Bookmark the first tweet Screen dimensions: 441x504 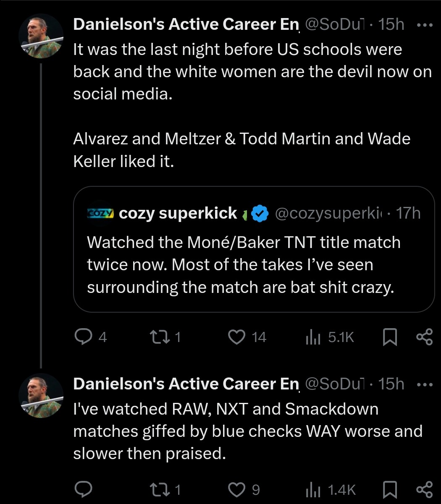pyautogui.click(x=390, y=337)
